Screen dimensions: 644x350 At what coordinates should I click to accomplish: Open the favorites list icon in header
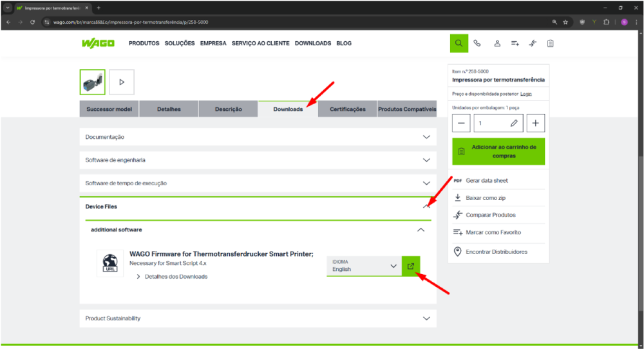click(515, 43)
